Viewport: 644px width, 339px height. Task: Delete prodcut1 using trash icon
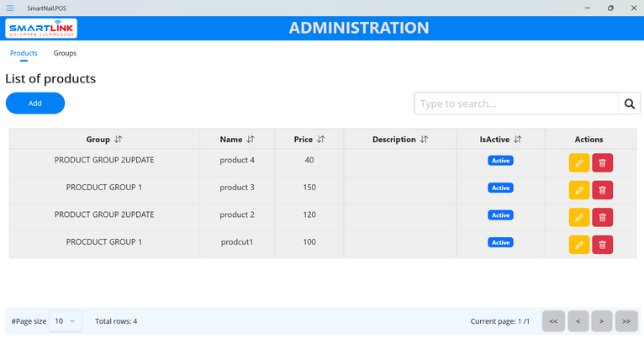(x=602, y=245)
